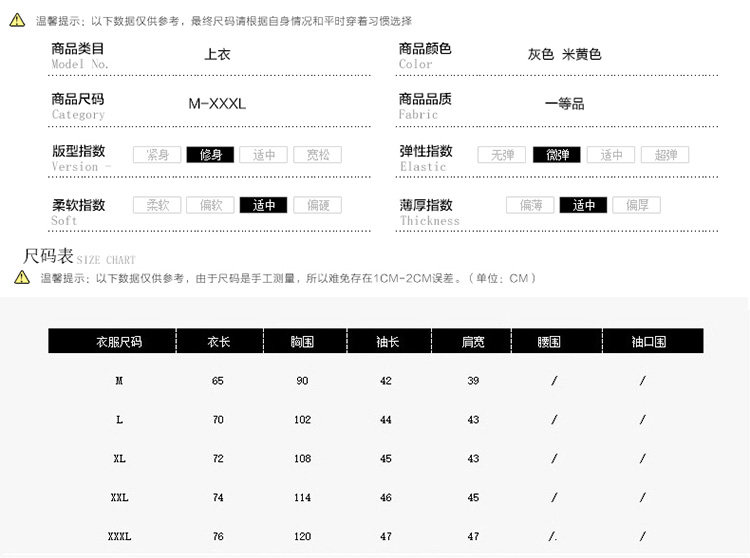Click the 衣长 value 74 for size XXL
The image size is (750, 558).
click(218, 498)
